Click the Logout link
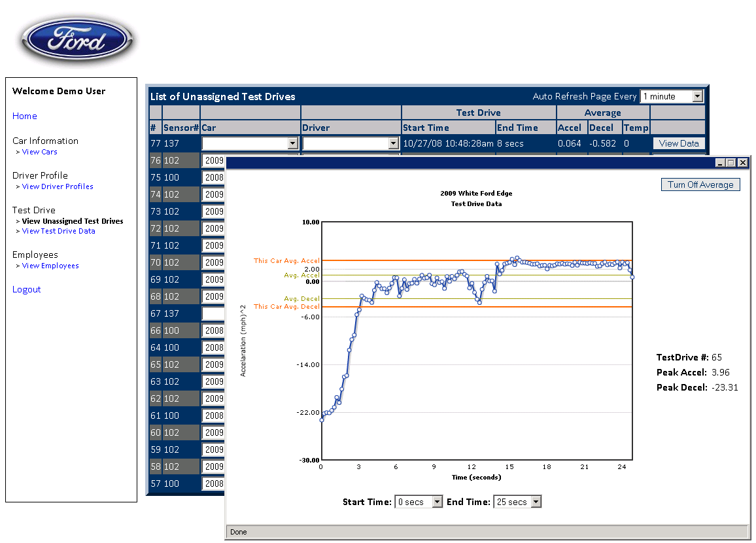756x543 pixels. point(27,289)
